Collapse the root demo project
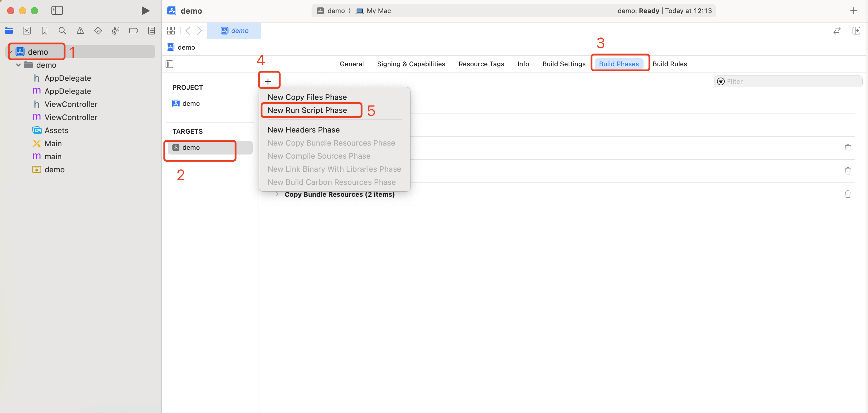Image resolution: width=868 pixels, height=413 pixels. 10,52
